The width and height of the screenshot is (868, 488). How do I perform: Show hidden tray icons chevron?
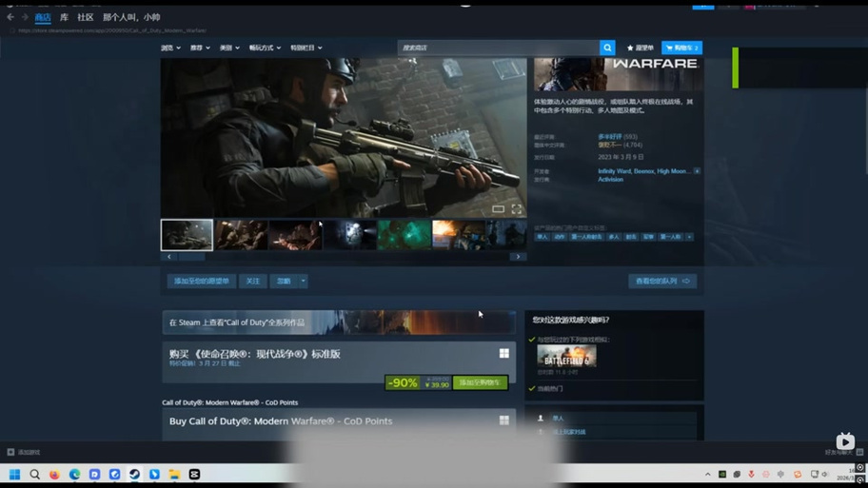click(707, 474)
